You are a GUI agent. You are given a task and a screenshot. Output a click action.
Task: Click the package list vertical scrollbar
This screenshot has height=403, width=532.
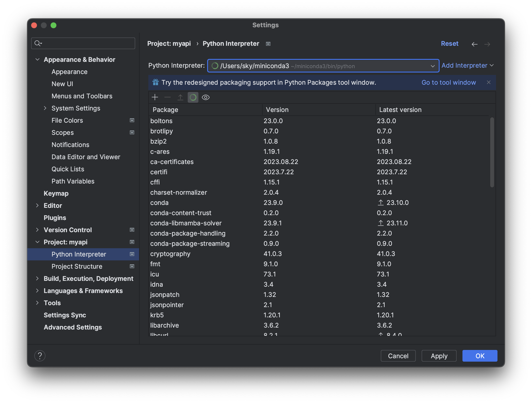pyautogui.click(x=492, y=152)
